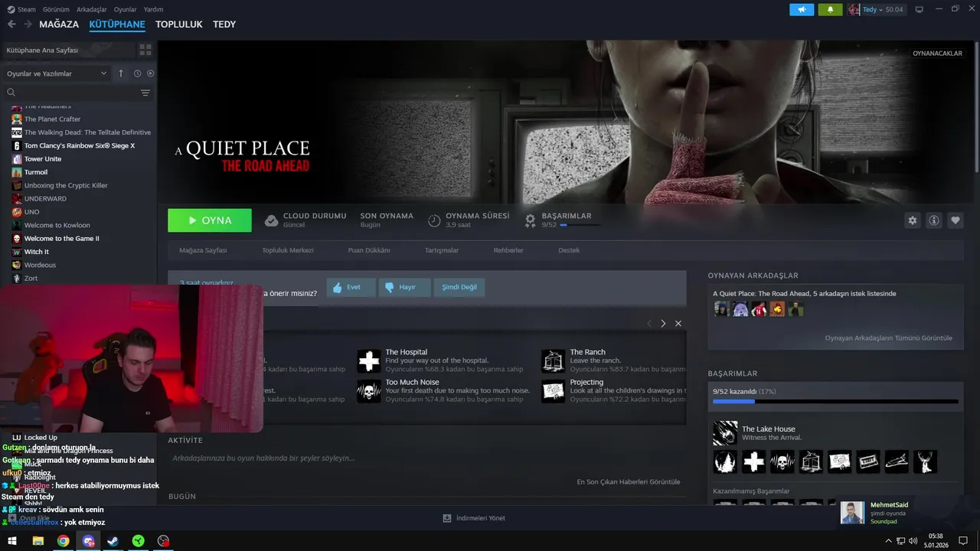Screen dimensions: 980x551
Task: Click the Şimdi Değil button
Action: click(x=459, y=287)
